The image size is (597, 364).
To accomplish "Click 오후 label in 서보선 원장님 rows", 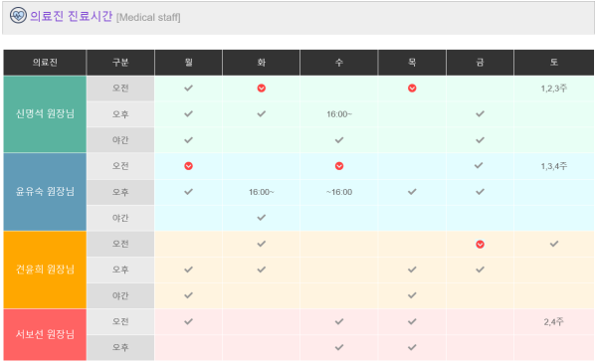I will coord(120,347).
